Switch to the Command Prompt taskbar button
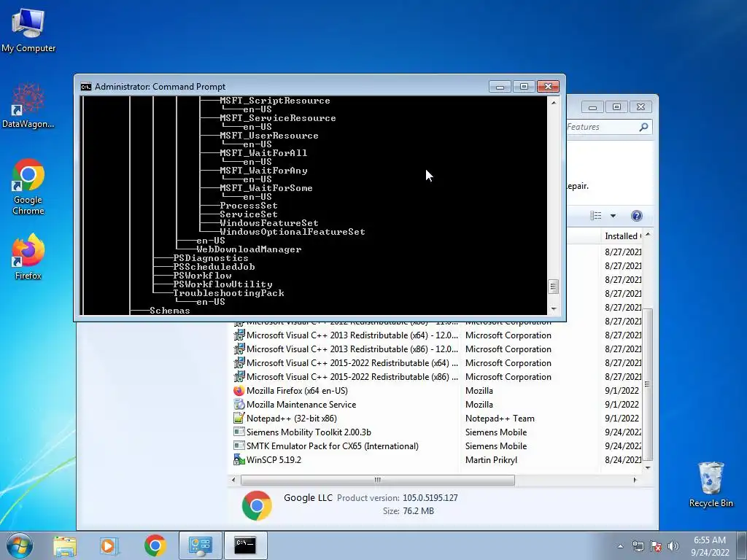Image resolution: width=747 pixels, height=560 pixels. click(x=245, y=545)
